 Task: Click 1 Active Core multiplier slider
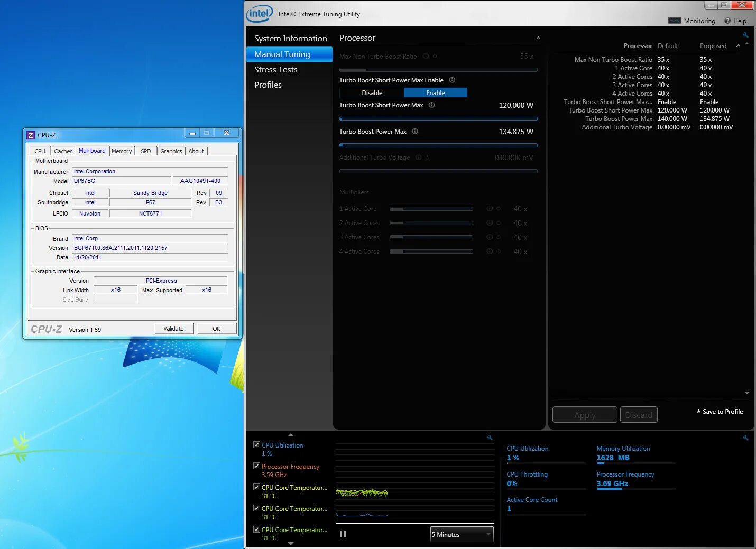(431, 209)
